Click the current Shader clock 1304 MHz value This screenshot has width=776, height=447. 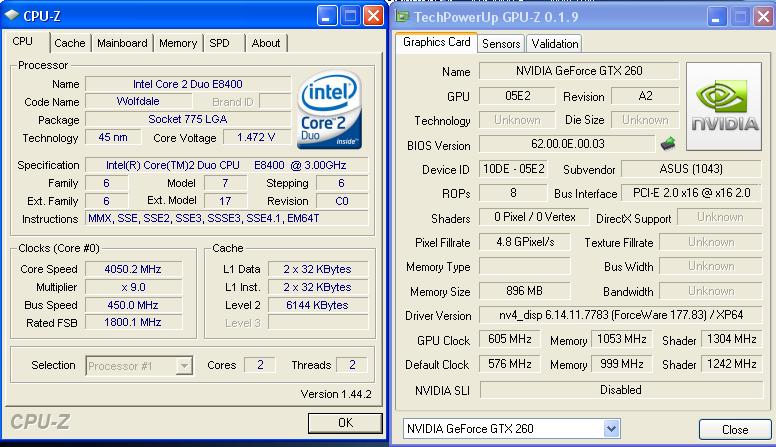click(x=731, y=339)
